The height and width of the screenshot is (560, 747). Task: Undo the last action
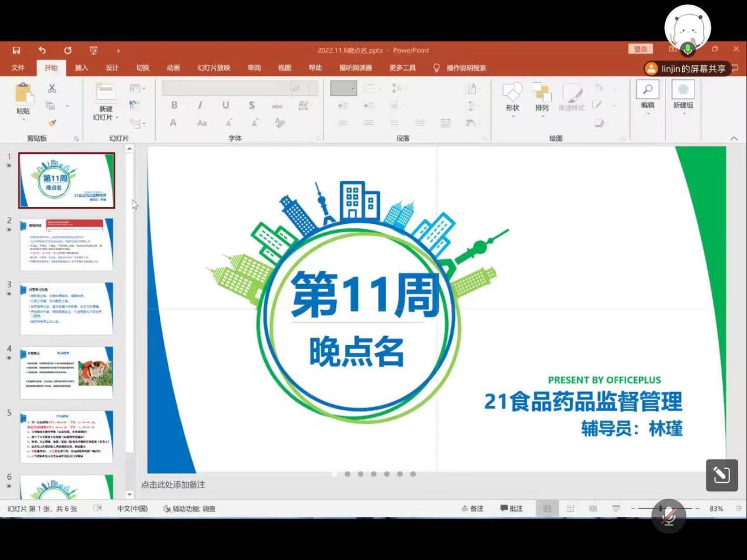click(42, 51)
